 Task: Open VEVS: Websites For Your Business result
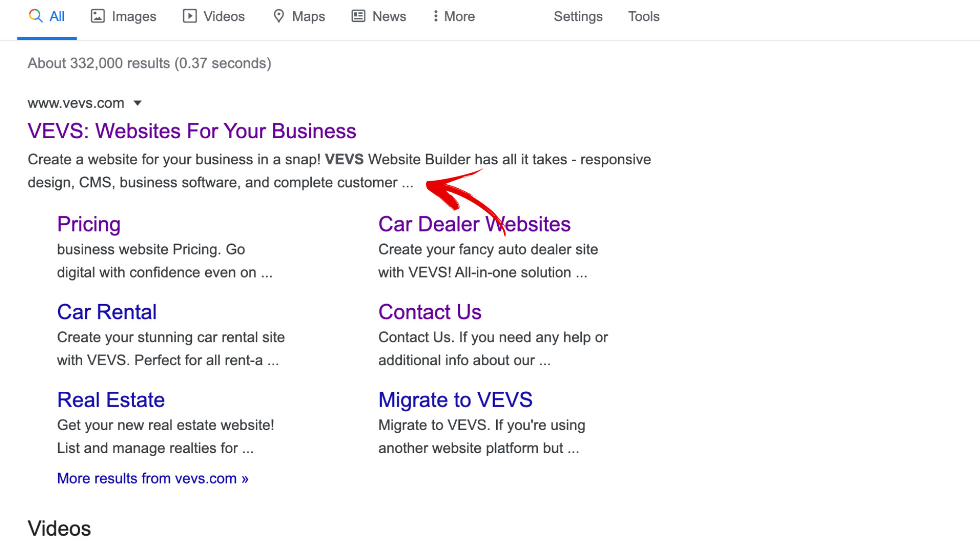point(192,131)
